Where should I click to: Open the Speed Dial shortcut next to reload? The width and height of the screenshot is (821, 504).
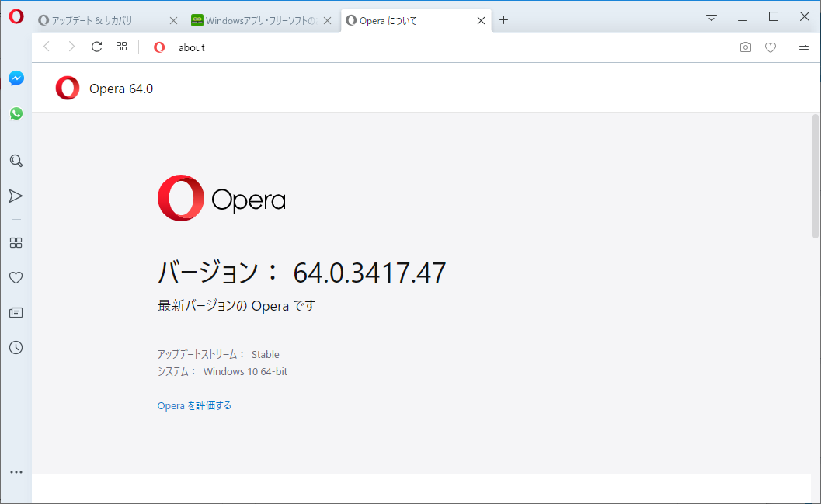pos(121,47)
